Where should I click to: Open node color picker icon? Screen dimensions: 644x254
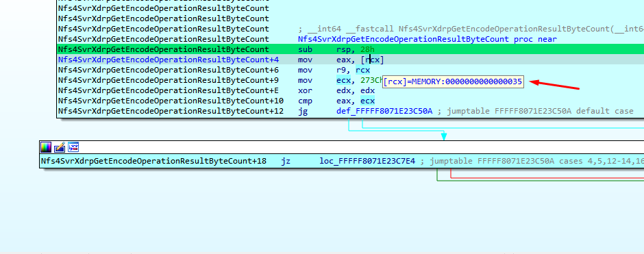46,147
